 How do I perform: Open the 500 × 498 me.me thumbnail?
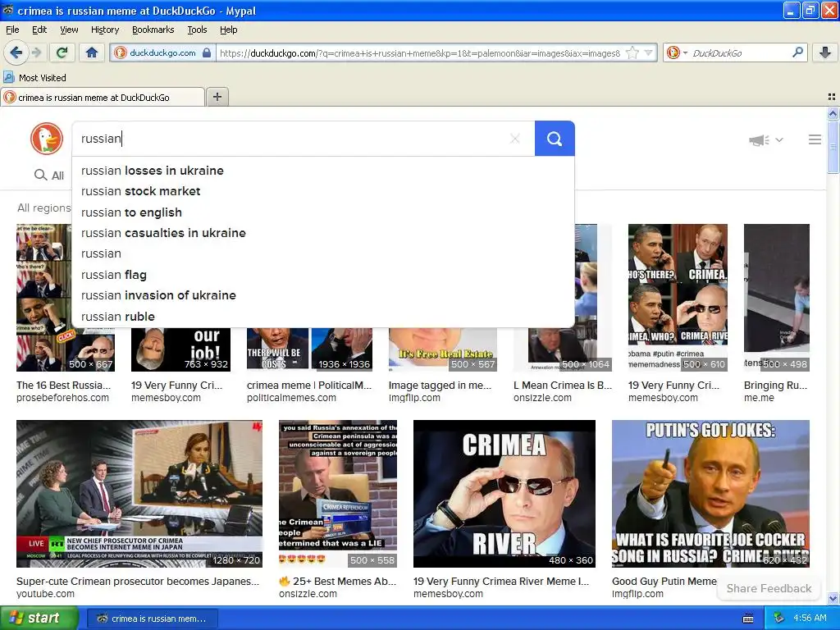[x=777, y=297]
